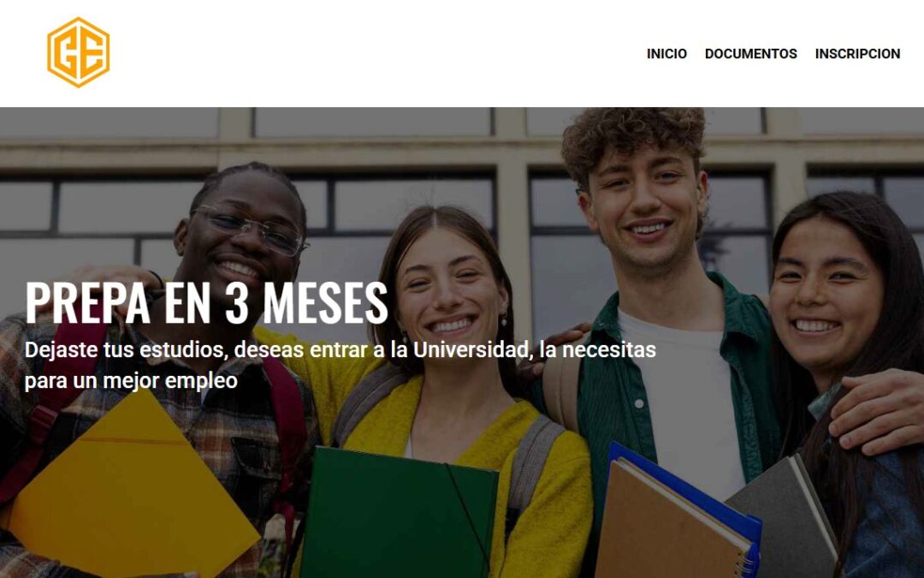
Task: Click the "Dejaste tus estudios" subtitle line
Action: point(340,349)
